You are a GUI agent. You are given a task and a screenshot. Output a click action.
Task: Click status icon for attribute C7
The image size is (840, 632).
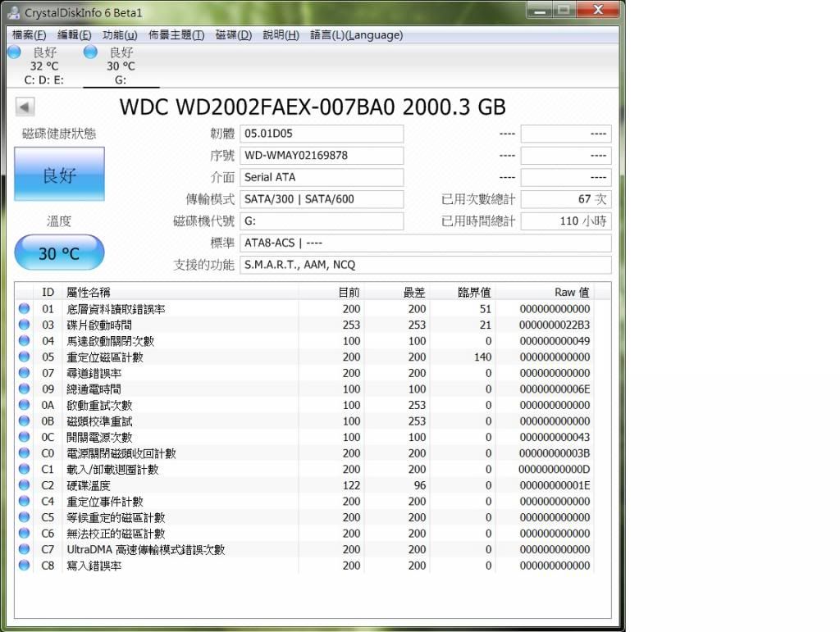pos(24,549)
